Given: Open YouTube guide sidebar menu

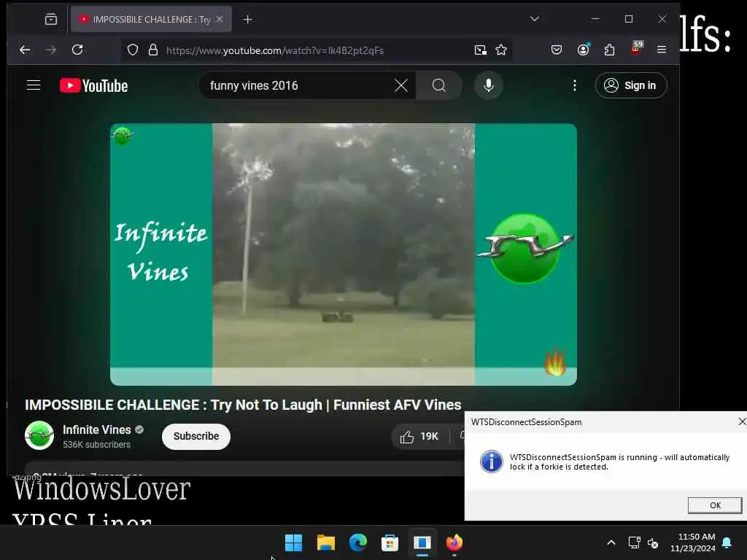Looking at the screenshot, I should coord(34,85).
